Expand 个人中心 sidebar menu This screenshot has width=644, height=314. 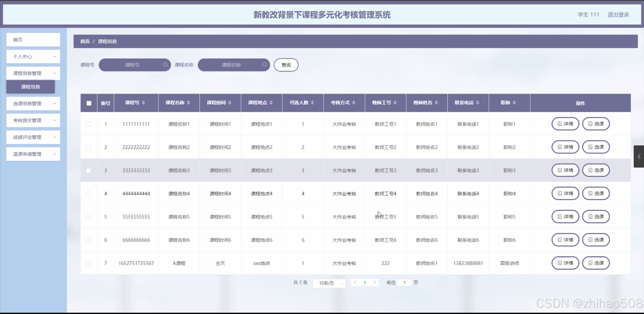(33, 56)
